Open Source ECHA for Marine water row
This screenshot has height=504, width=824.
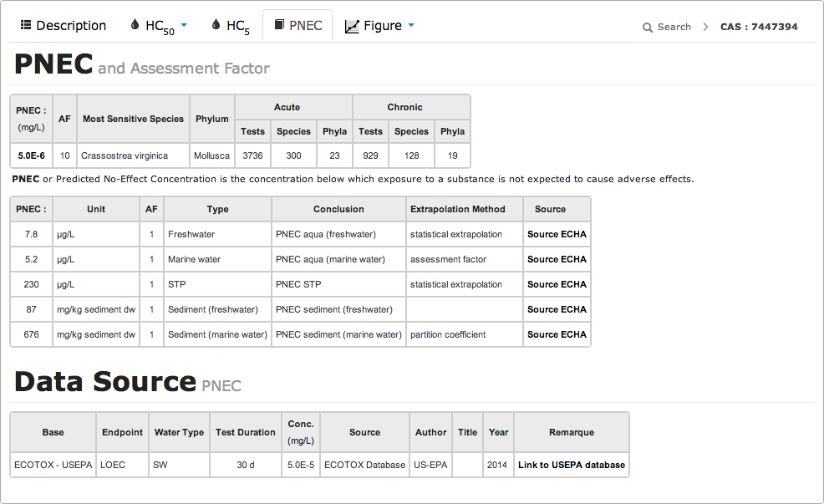(x=557, y=259)
